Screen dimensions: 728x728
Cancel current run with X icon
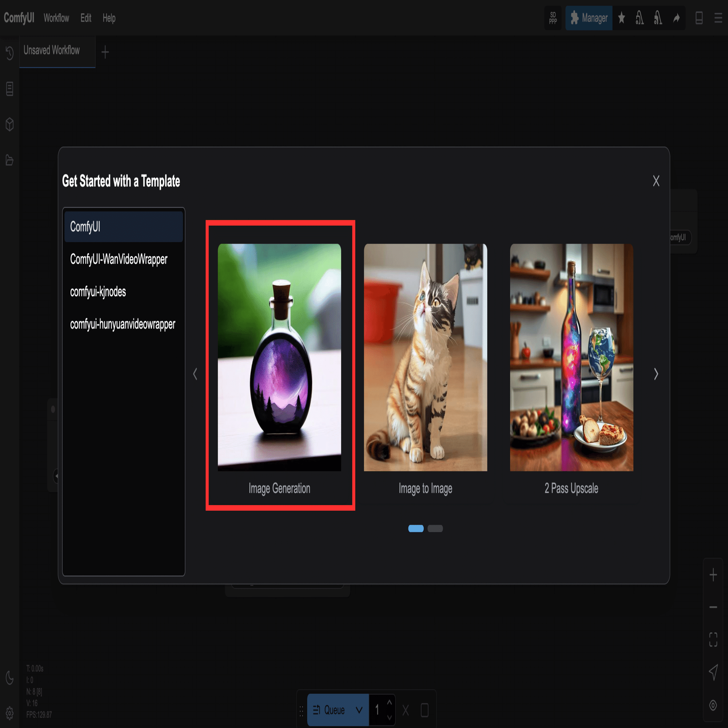tap(405, 710)
